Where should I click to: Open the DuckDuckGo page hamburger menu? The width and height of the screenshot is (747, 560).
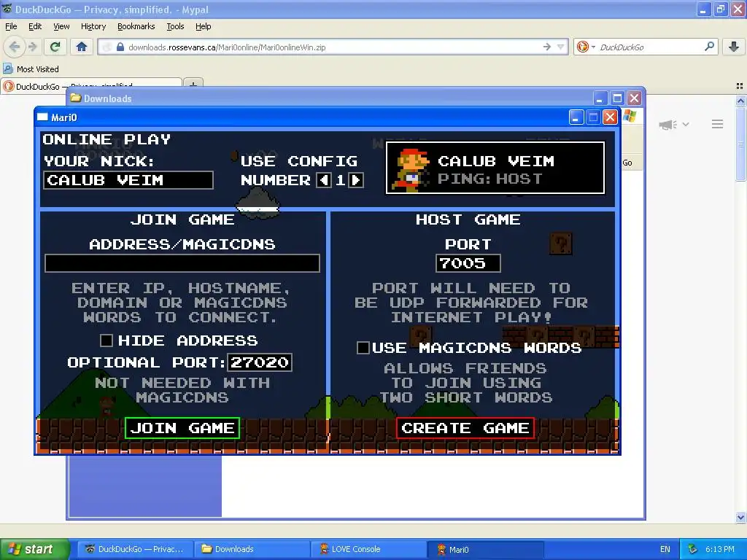click(718, 124)
